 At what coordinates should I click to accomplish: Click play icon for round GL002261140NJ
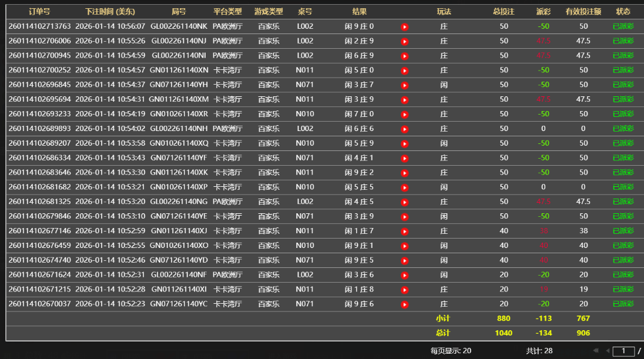[404, 41]
